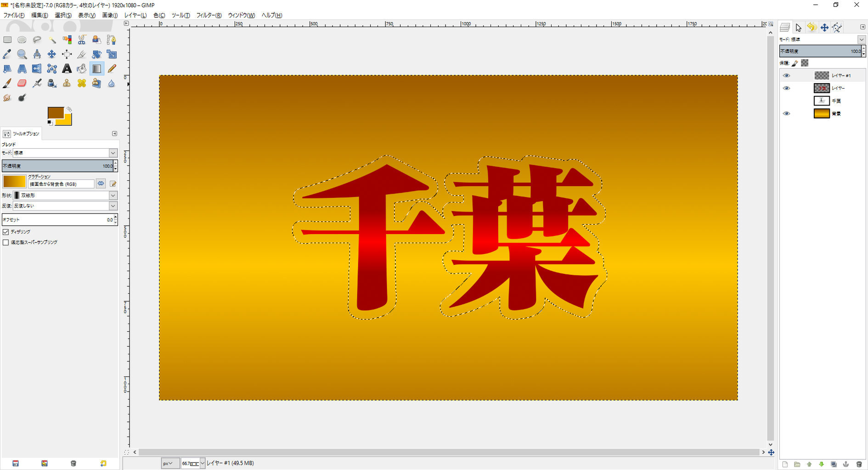Select the Eraser tool
This screenshot has width=868, height=470.
coord(22,83)
